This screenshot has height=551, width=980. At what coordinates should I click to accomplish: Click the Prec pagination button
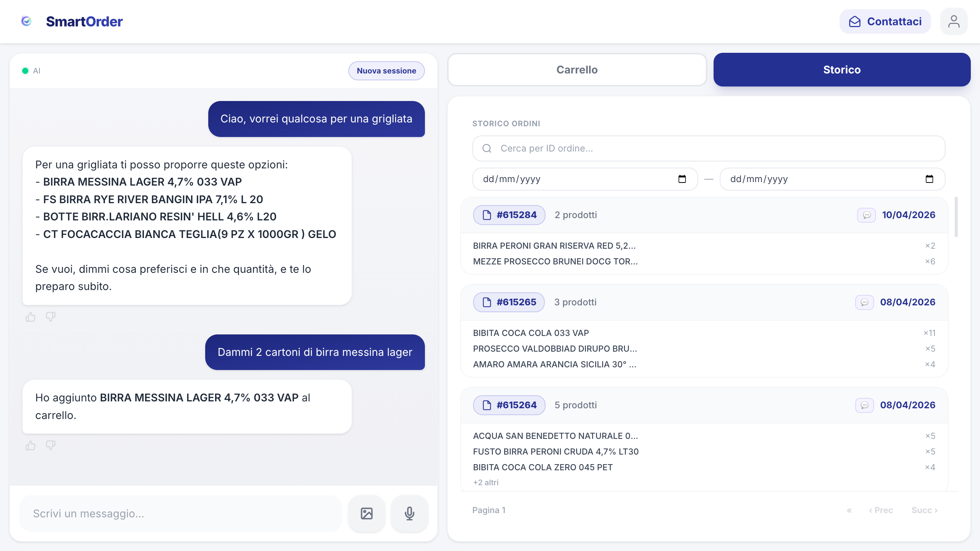(880, 510)
